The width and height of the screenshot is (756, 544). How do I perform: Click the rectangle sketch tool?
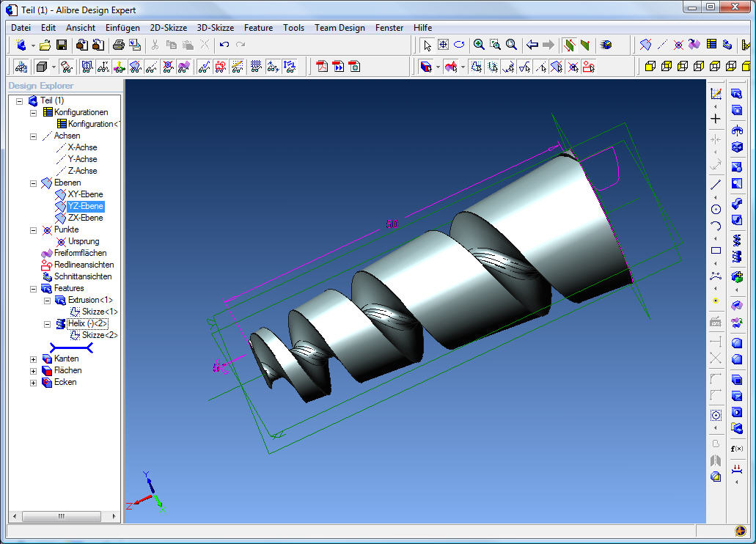tap(716, 251)
